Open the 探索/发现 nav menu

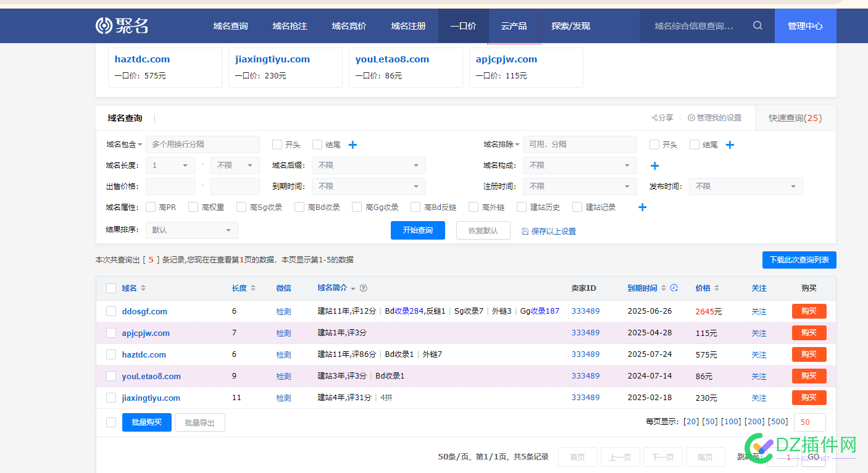(570, 26)
